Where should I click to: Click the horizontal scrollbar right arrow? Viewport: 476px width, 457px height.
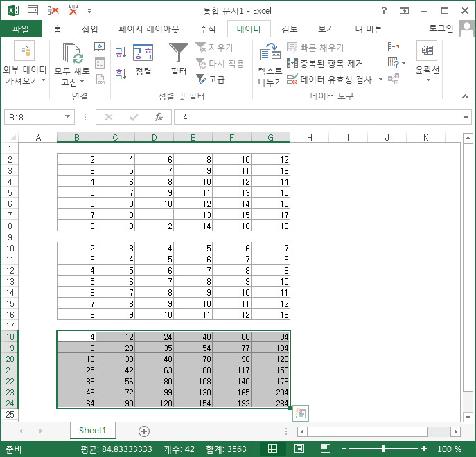click(455, 431)
